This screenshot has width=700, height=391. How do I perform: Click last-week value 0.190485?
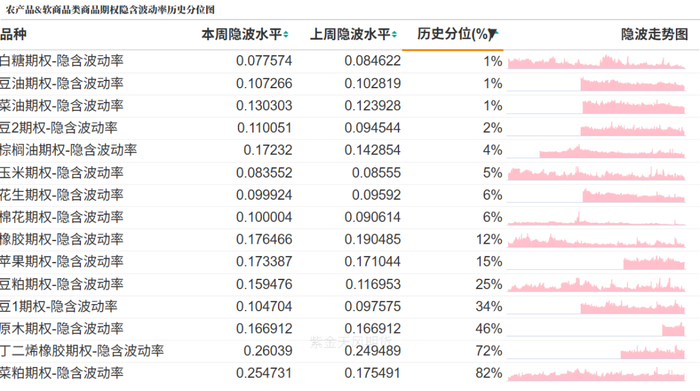pos(372,239)
